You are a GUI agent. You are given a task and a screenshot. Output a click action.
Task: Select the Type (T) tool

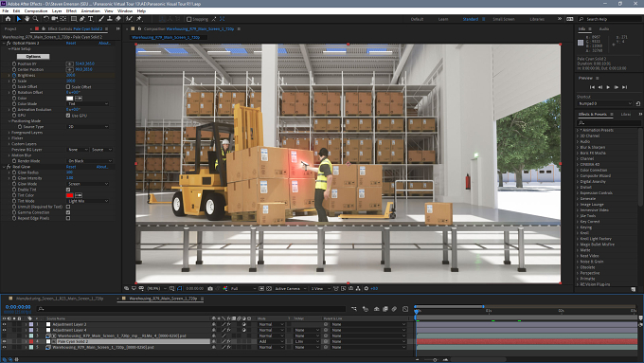(91, 19)
